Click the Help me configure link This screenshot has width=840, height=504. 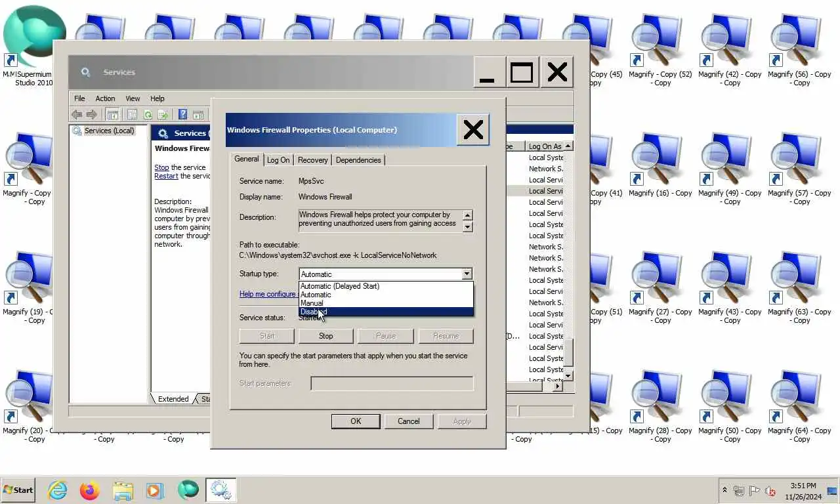point(268,294)
